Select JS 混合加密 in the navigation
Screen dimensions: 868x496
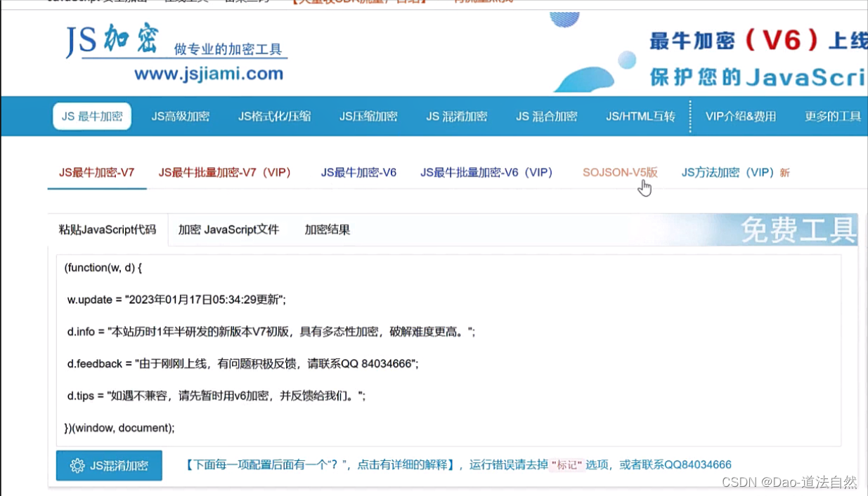click(x=547, y=116)
